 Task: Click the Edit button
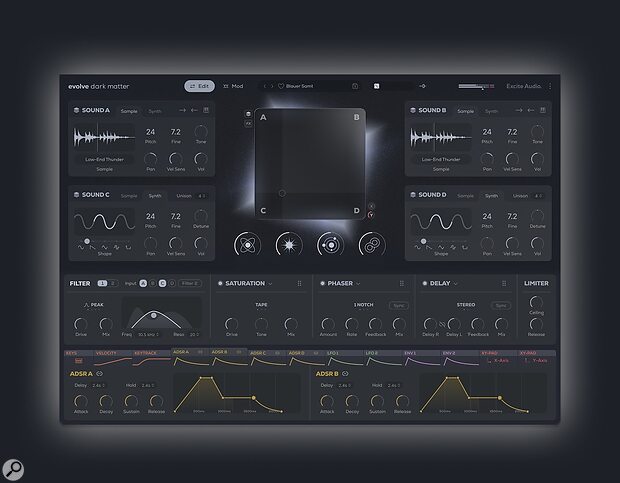coord(199,86)
